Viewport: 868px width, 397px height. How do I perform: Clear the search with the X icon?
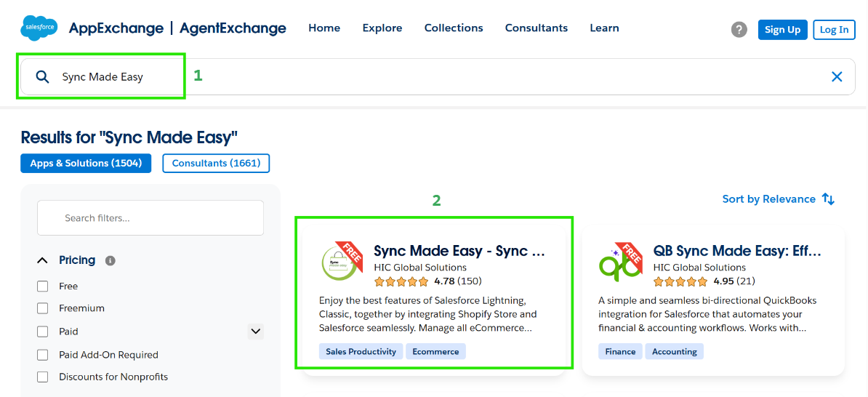837,77
